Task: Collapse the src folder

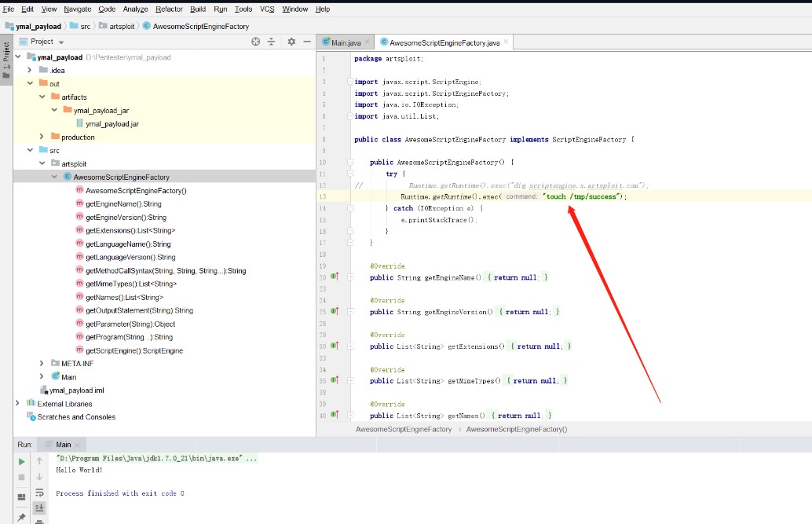Action: [x=30, y=150]
